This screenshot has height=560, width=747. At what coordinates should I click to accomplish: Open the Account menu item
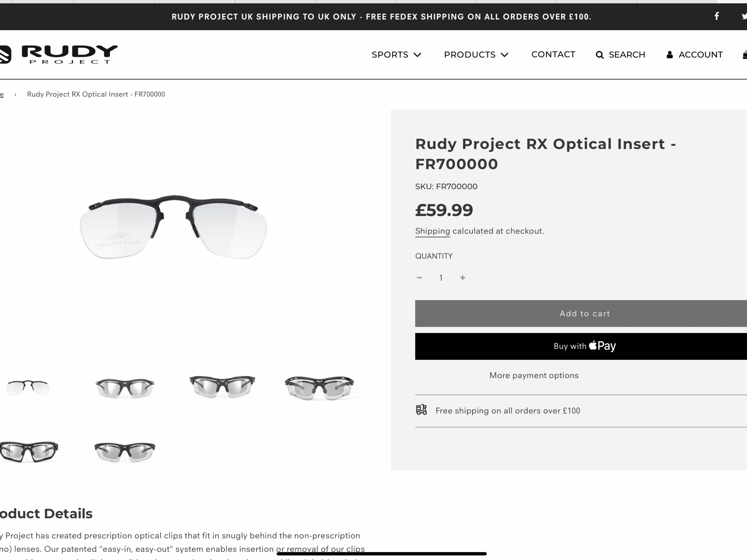701,55
